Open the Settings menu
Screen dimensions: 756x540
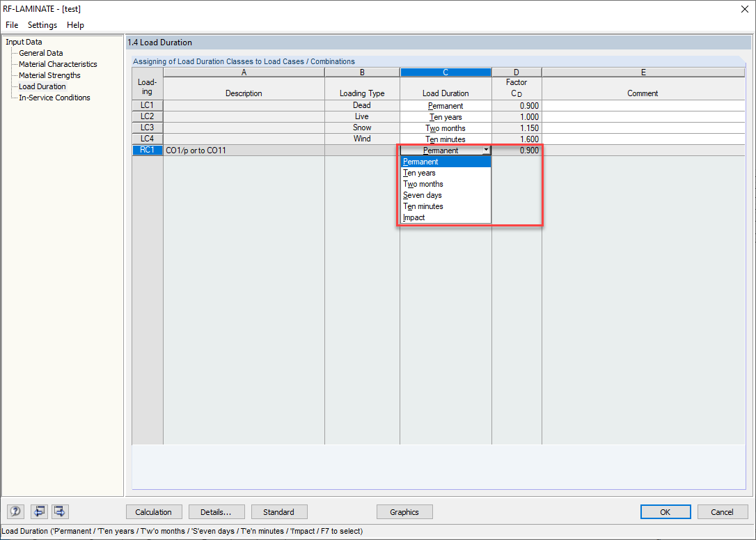42,24
